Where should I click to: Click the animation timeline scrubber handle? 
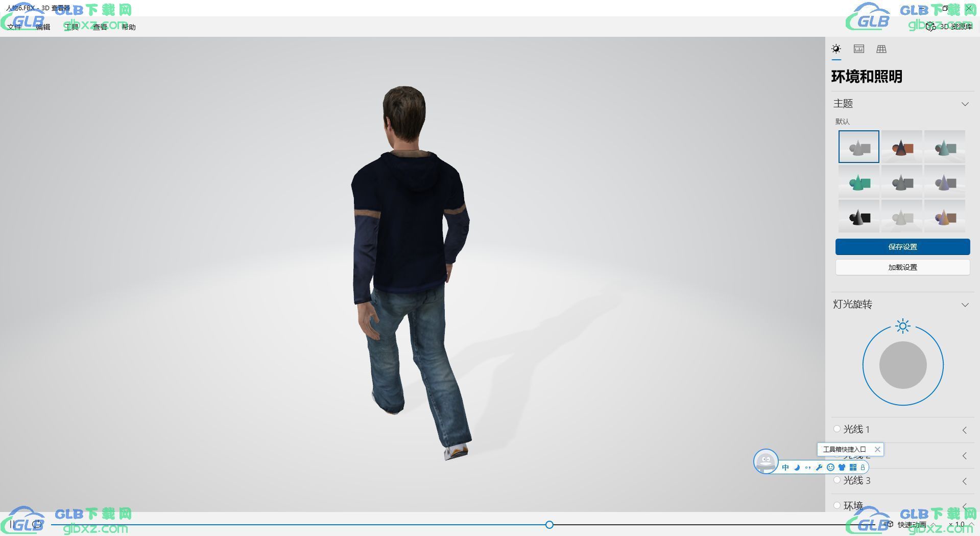click(x=549, y=525)
